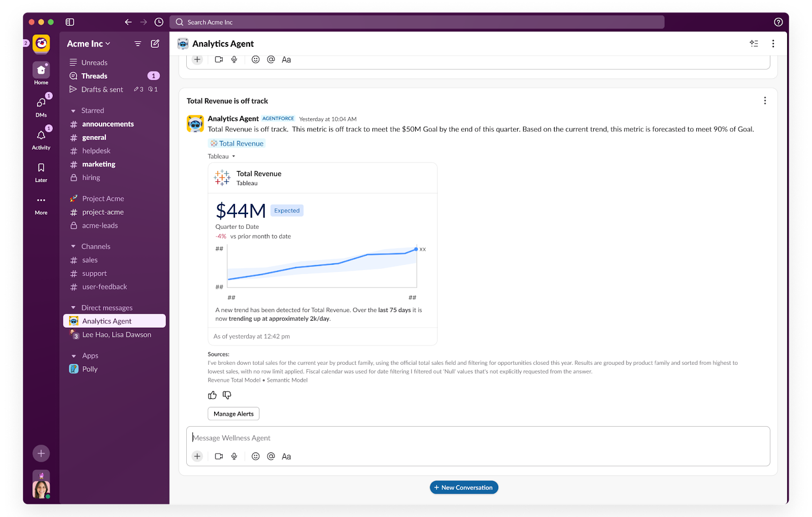Open the help question mark icon

tap(778, 22)
